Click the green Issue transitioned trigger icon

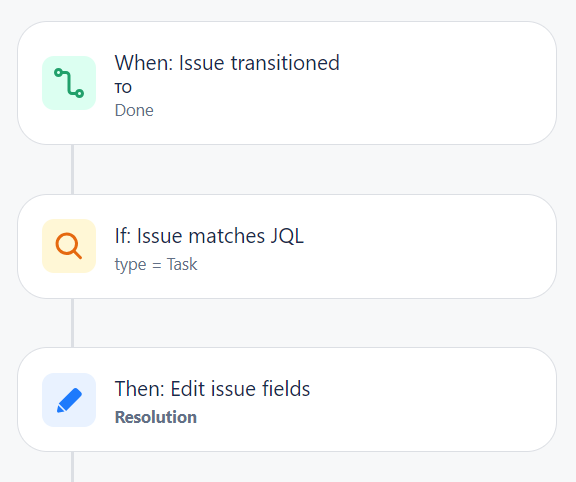point(69,83)
